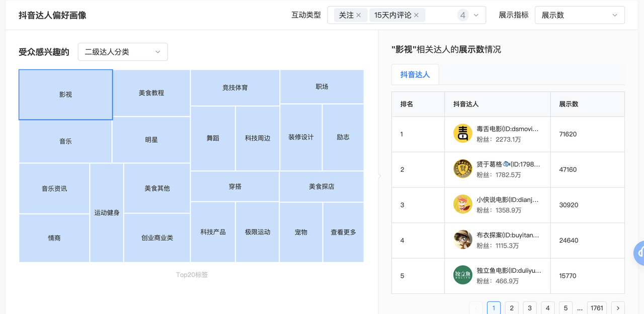Open 毒舌电影 avatar
This screenshot has height=314, width=644.
coord(463,134)
